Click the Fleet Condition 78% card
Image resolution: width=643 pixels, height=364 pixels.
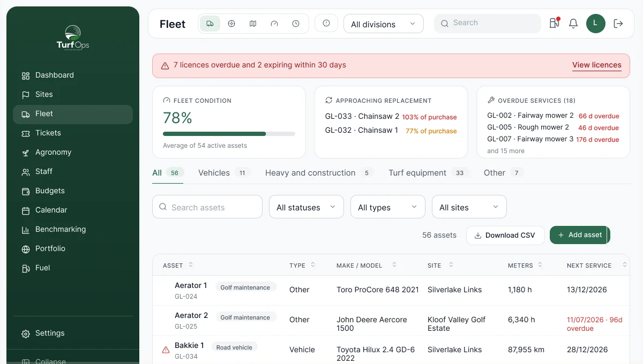click(x=229, y=122)
